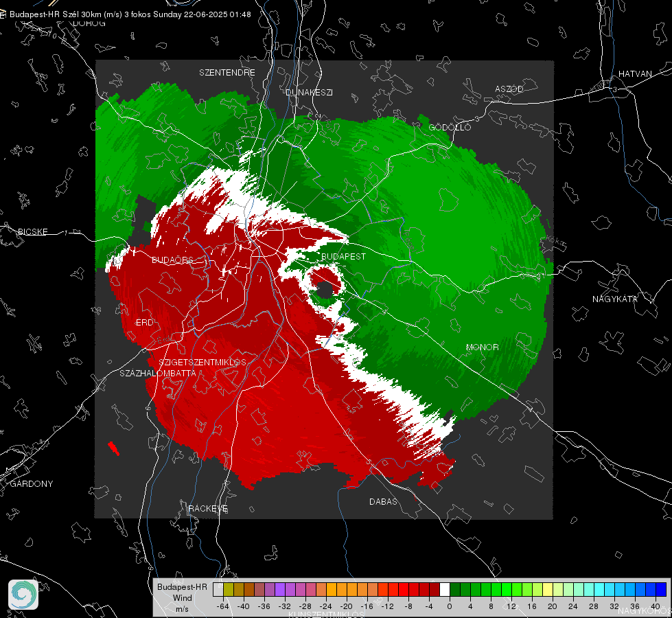Click the '-24' legend value

(x=326, y=606)
